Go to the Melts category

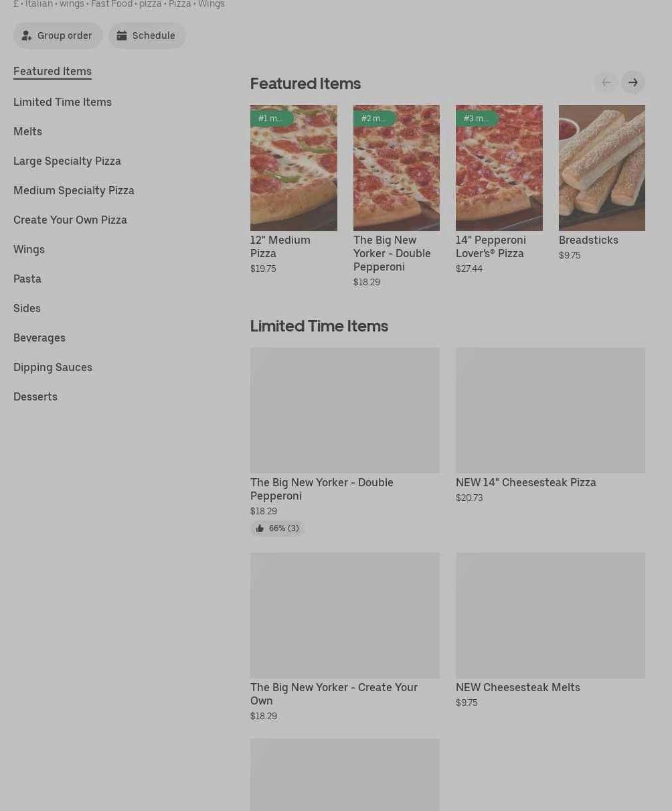(27, 131)
